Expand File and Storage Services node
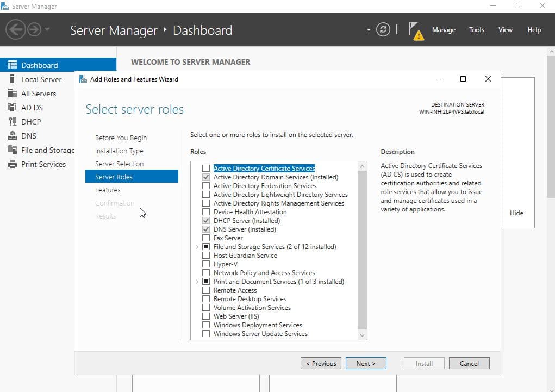555x392 pixels. click(197, 247)
